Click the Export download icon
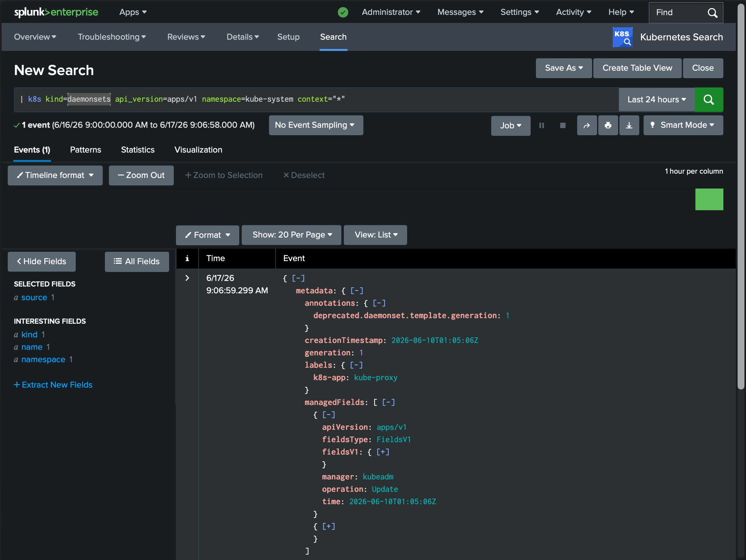This screenshot has width=746, height=560. tap(629, 126)
